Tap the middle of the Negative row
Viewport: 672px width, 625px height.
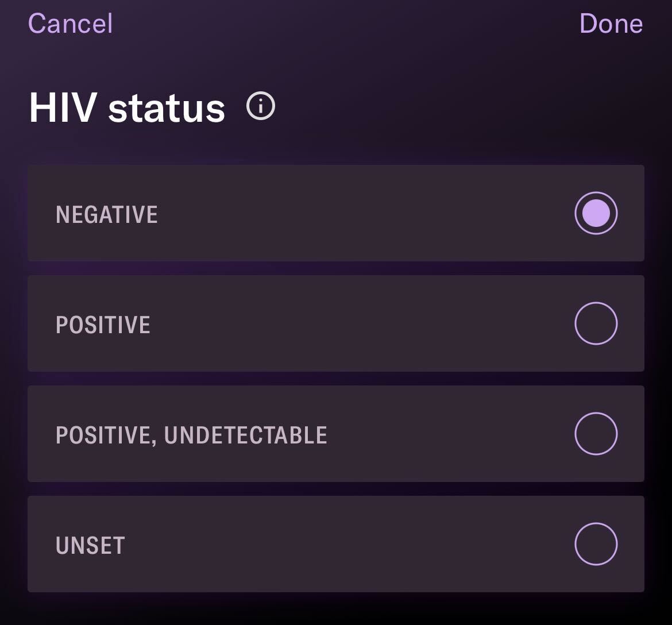point(336,213)
